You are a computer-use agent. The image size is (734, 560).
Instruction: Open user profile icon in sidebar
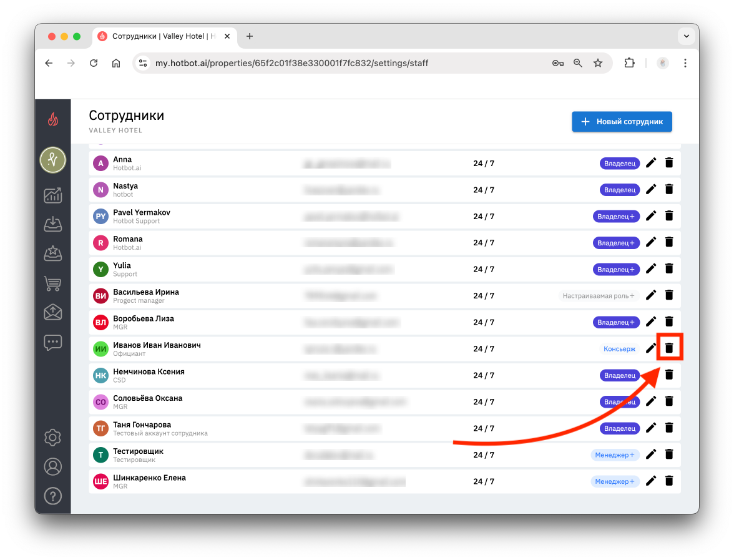coord(53,467)
